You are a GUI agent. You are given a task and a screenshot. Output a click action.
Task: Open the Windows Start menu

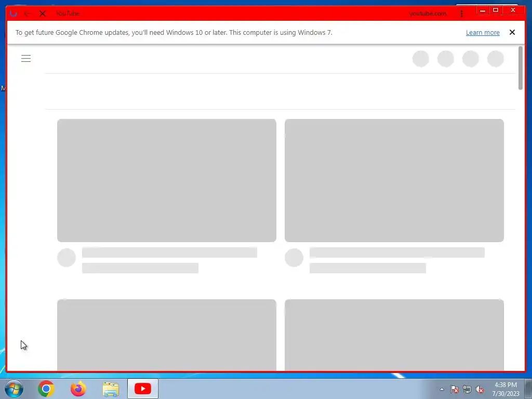coord(14,389)
